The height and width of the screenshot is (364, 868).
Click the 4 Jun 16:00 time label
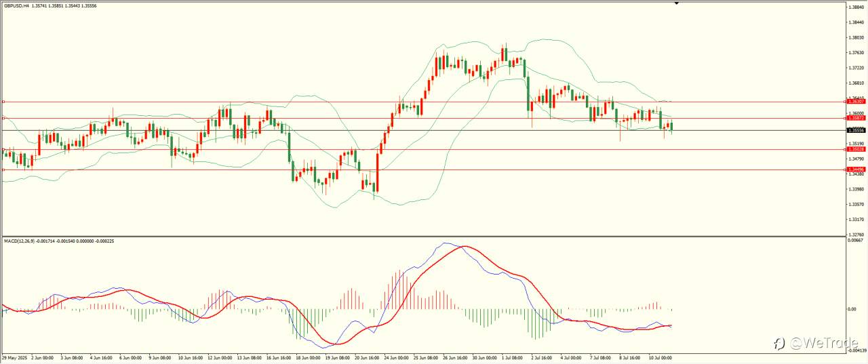[101, 357]
